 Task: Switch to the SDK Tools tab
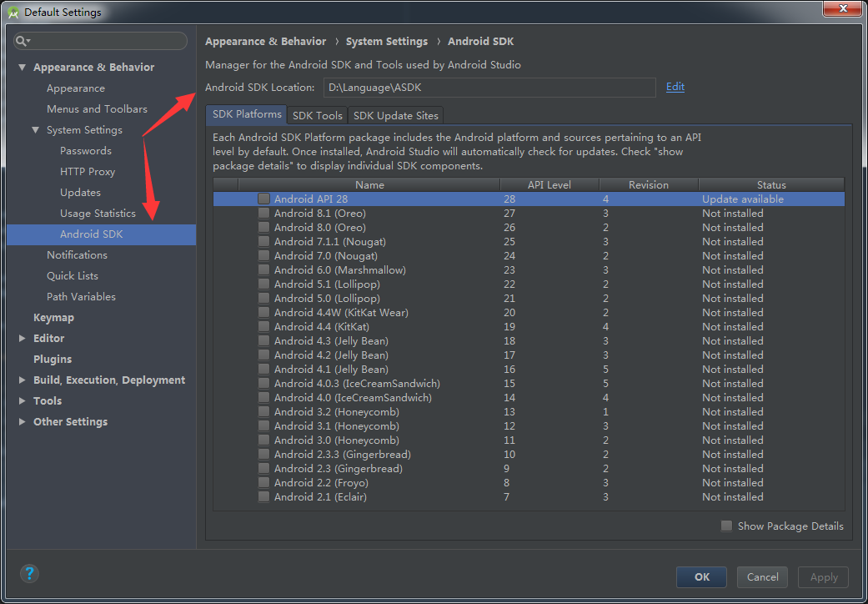click(317, 116)
